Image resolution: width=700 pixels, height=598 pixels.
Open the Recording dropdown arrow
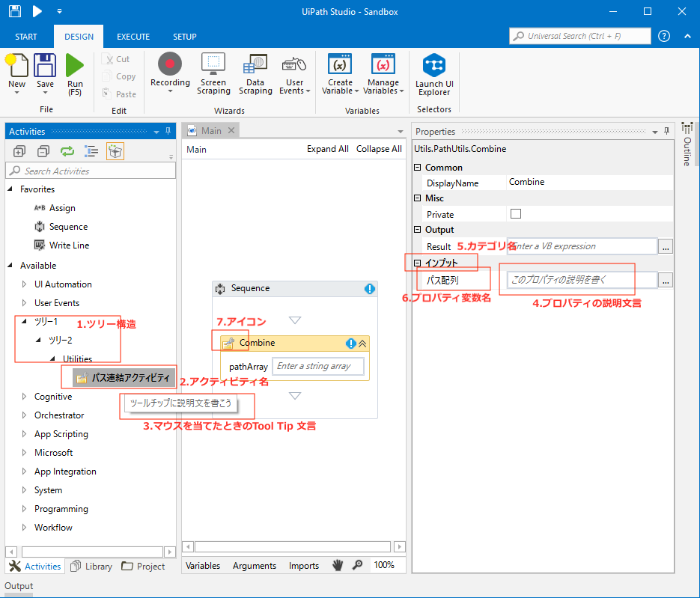click(170, 91)
